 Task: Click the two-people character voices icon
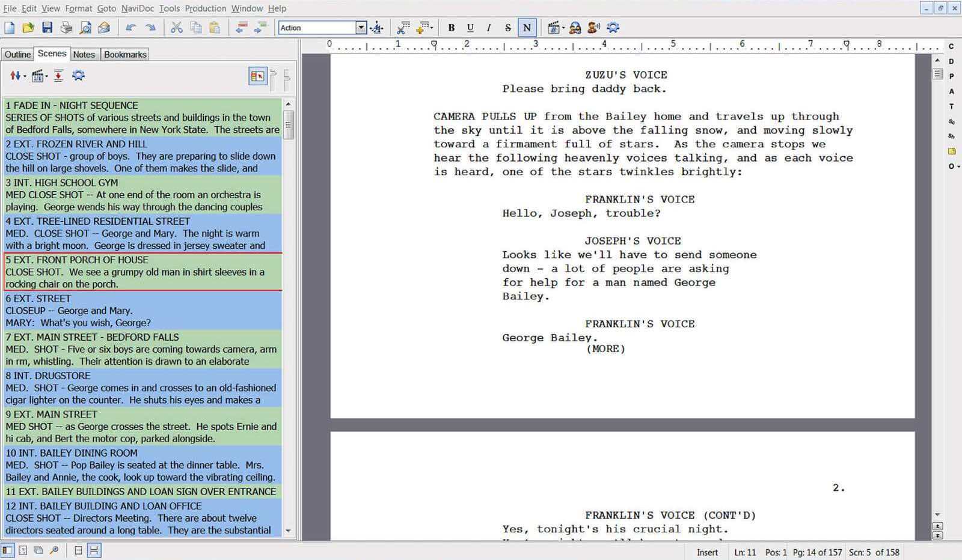pos(575,28)
